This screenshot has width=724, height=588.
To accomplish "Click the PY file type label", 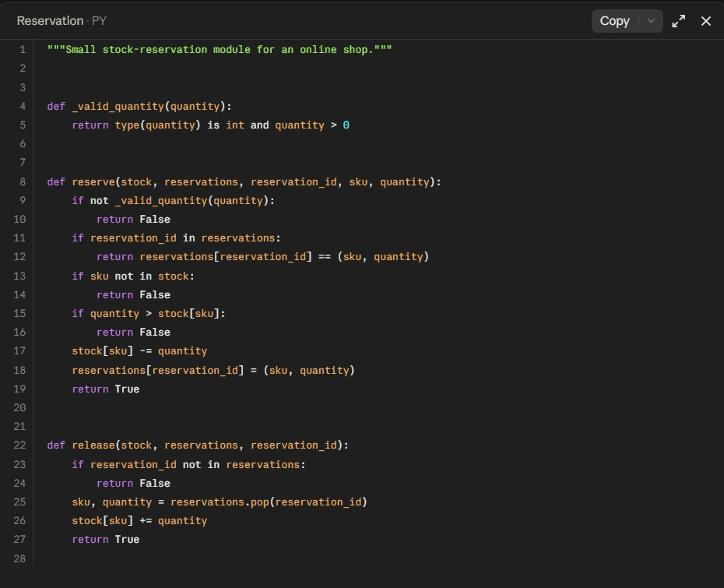I will coord(99,21).
